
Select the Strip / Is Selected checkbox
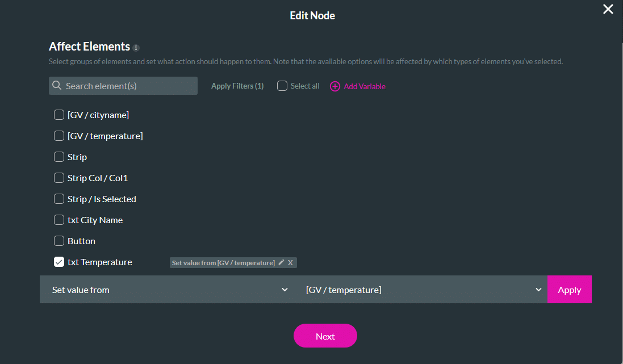[58, 199]
